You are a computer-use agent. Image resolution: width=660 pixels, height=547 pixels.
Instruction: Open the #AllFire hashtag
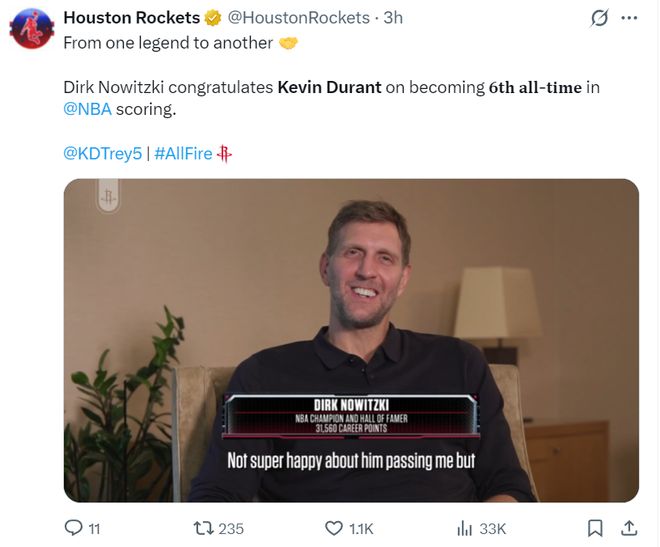(x=183, y=153)
